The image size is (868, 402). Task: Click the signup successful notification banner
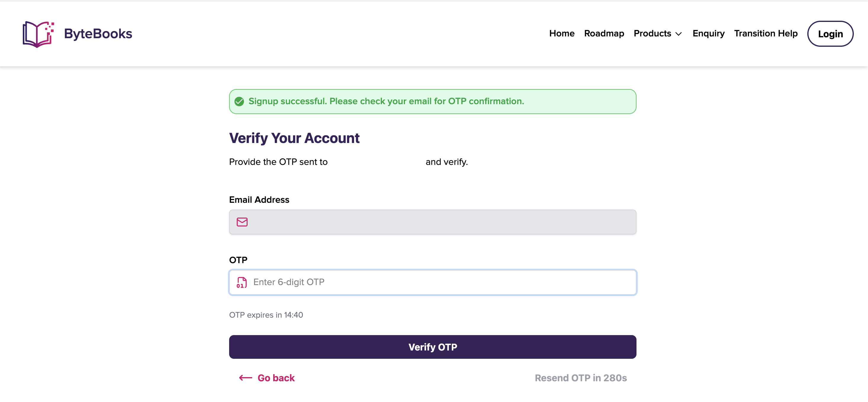click(x=433, y=102)
